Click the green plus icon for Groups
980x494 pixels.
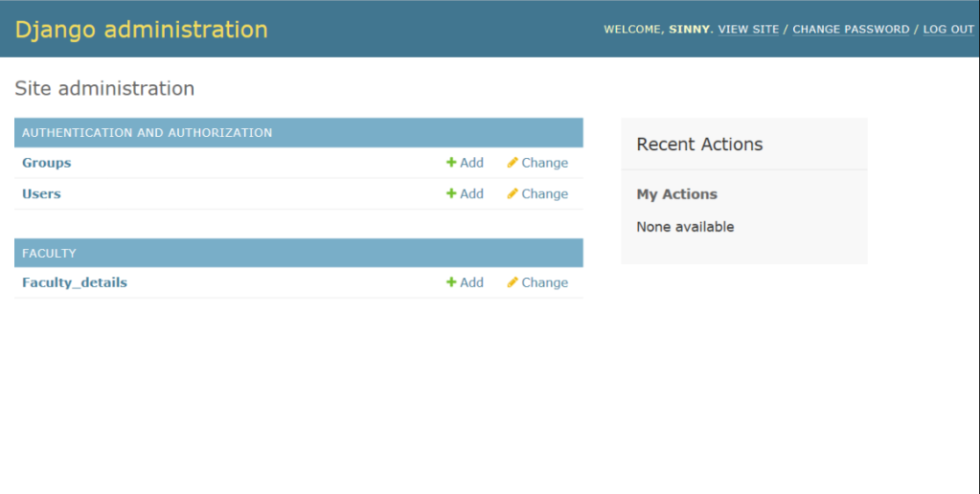450,163
